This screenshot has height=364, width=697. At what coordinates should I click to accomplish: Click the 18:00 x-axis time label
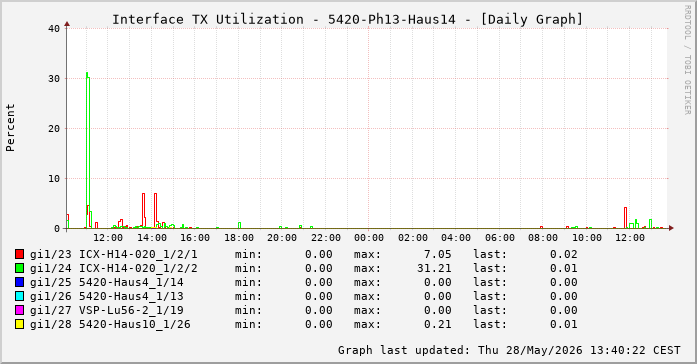tap(239, 238)
